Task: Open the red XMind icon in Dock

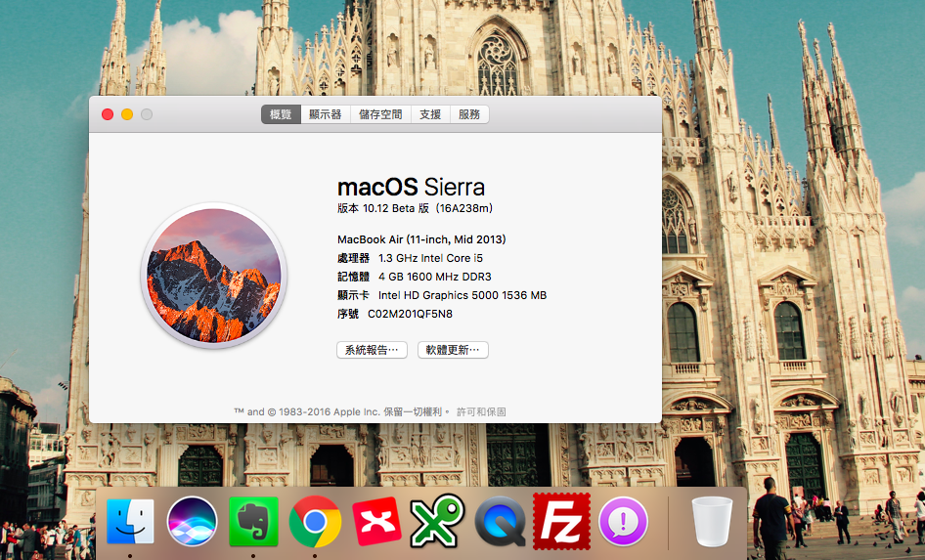Action: [376, 522]
